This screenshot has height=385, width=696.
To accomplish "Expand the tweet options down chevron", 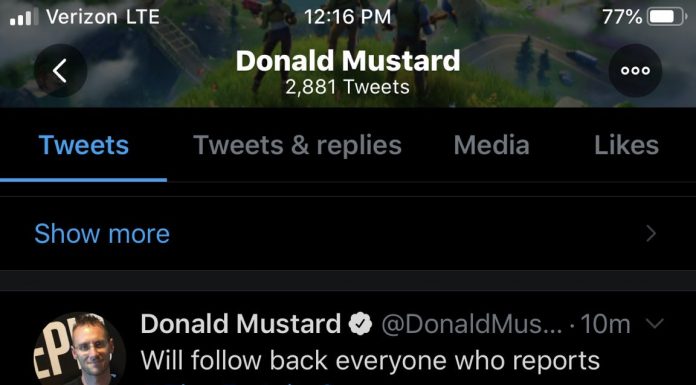I will point(654,323).
